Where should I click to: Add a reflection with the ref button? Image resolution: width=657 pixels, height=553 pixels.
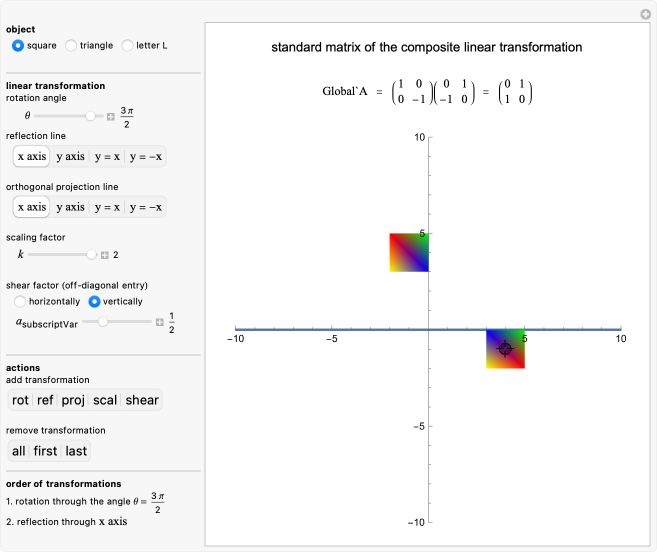(x=46, y=400)
